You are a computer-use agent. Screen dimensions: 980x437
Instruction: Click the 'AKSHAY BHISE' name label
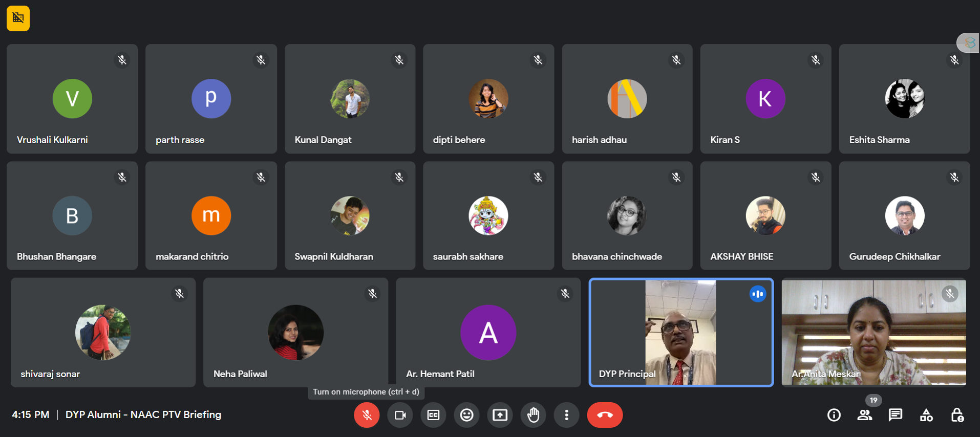coord(742,257)
